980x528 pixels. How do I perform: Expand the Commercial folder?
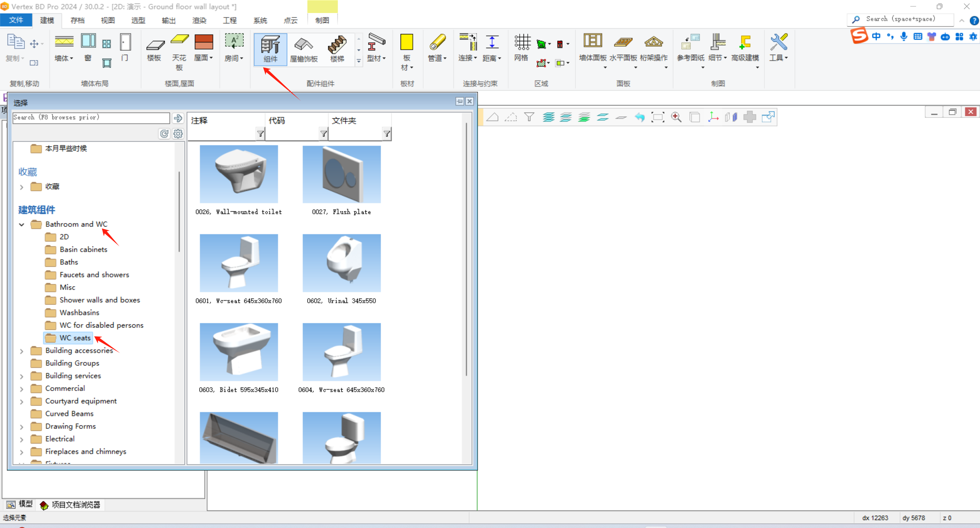point(22,389)
